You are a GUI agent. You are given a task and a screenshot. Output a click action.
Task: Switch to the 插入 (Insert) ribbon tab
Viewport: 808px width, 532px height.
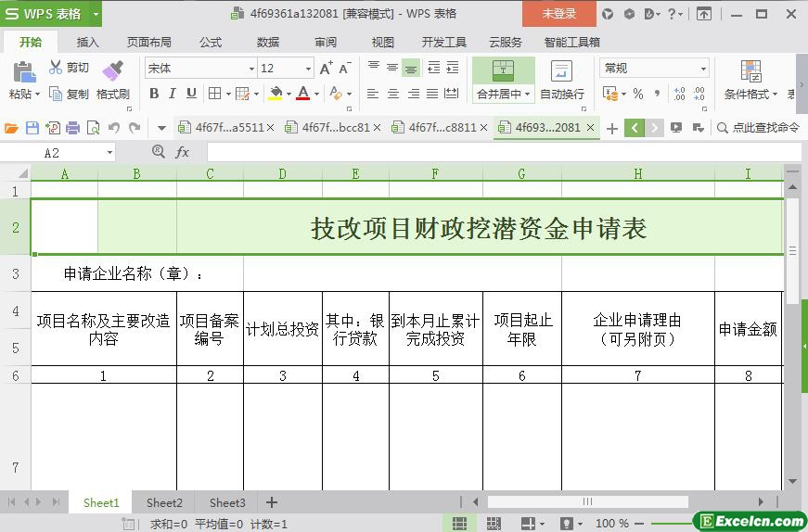pos(88,42)
